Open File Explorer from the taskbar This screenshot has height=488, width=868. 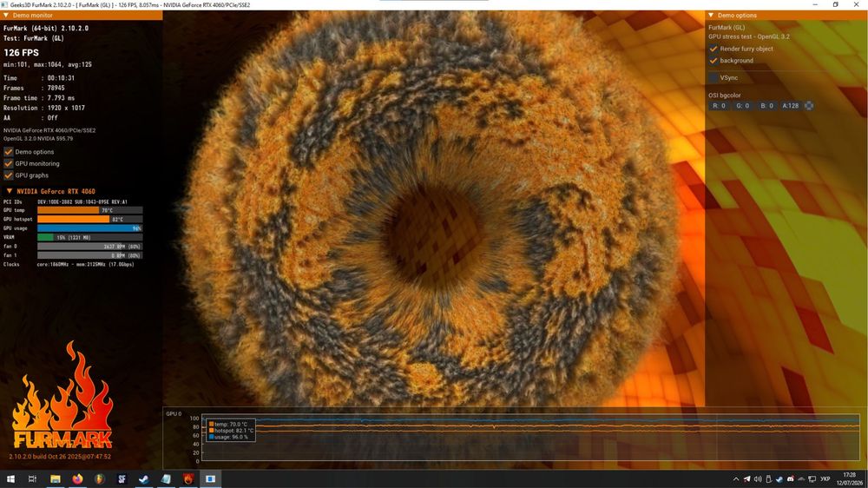pos(56,479)
